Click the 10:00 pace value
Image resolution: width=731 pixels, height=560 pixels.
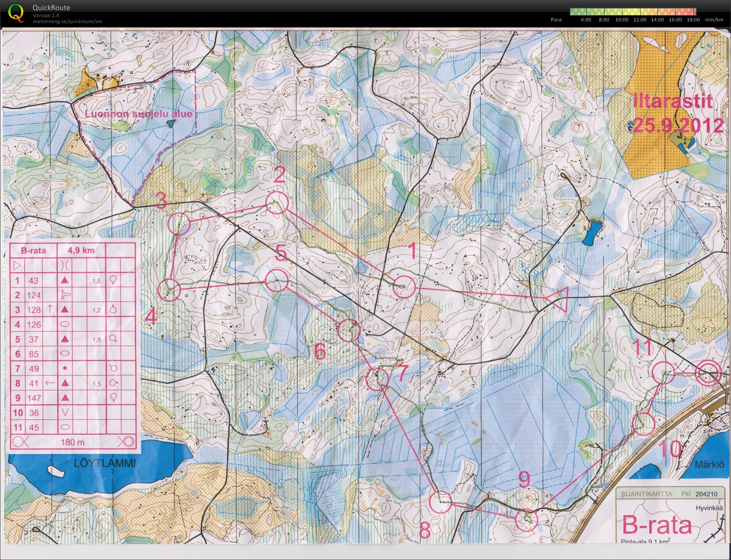(x=622, y=20)
